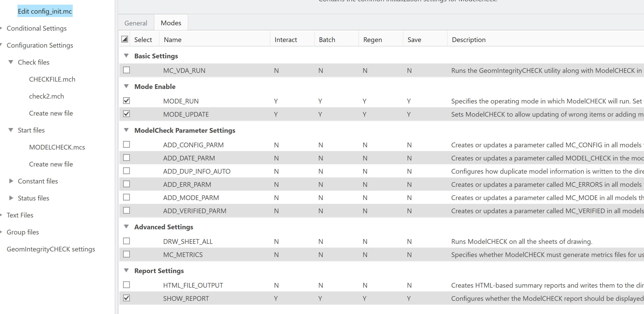
Task: Select the Modes tab
Action: (171, 23)
